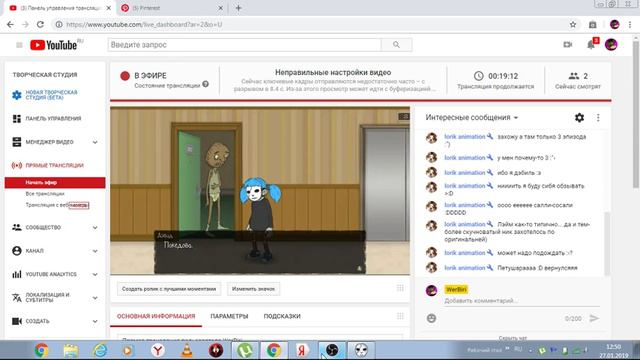Open the Chrome three-dot menu
Viewport: 640px width, 360px height.
coord(631,24)
